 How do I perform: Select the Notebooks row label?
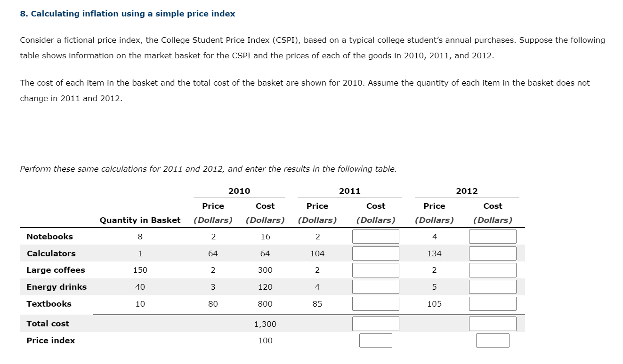(x=49, y=236)
